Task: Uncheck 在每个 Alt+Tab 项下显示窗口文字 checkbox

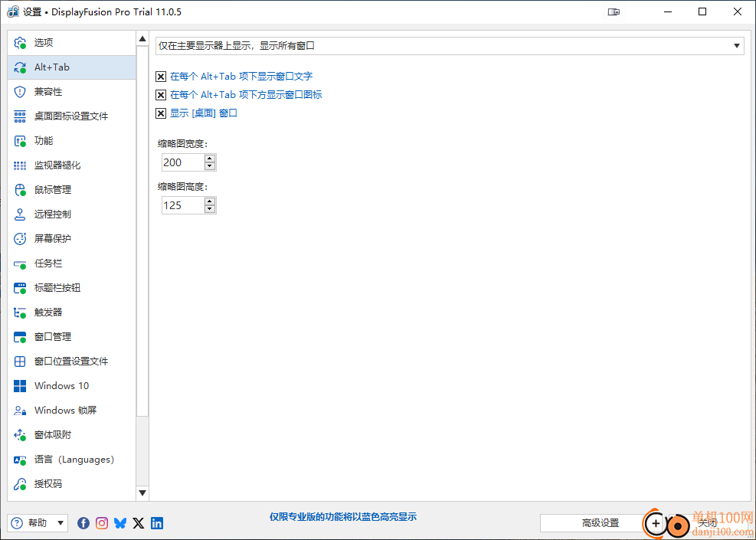Action: [x=161, y=77]
